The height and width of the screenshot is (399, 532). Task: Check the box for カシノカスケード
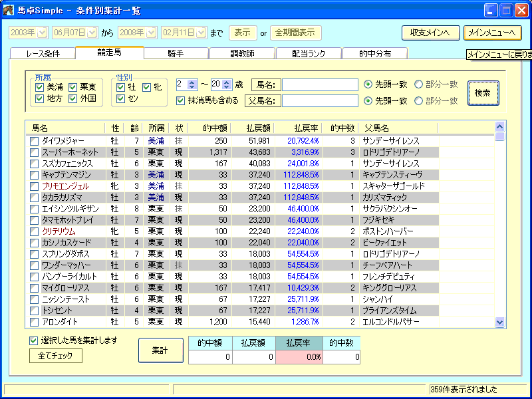click(x=35, y=243)
